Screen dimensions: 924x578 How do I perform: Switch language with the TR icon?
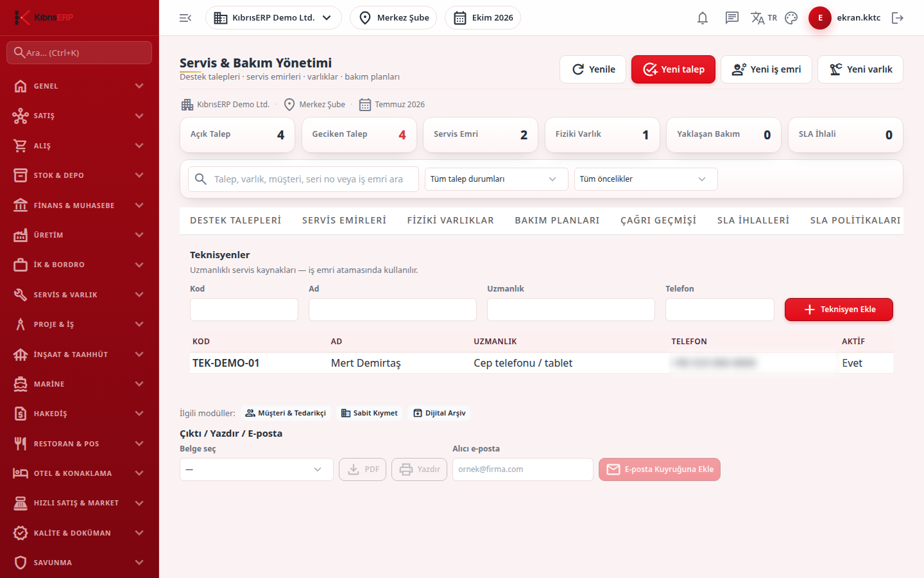tap(764, 18)
